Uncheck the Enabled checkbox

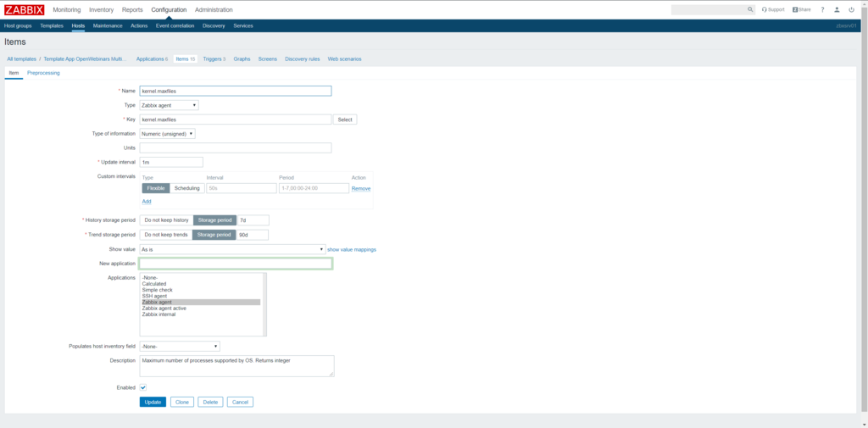tap(143, 387)
